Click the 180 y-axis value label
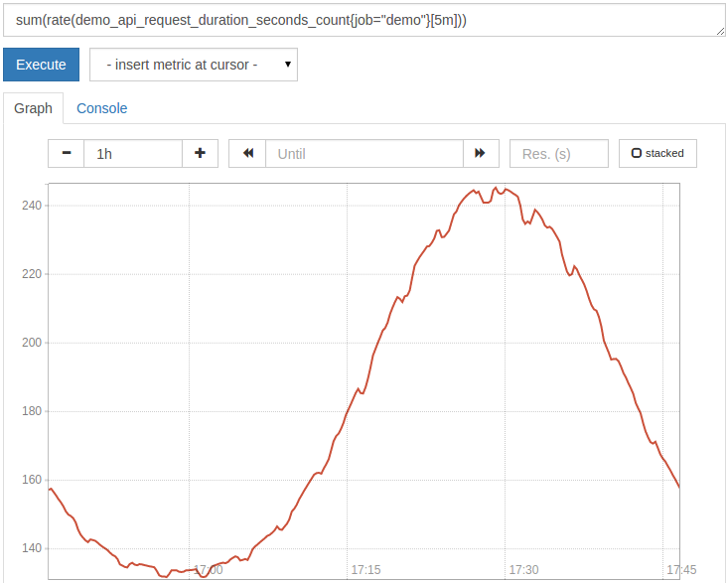 (32, 411)
